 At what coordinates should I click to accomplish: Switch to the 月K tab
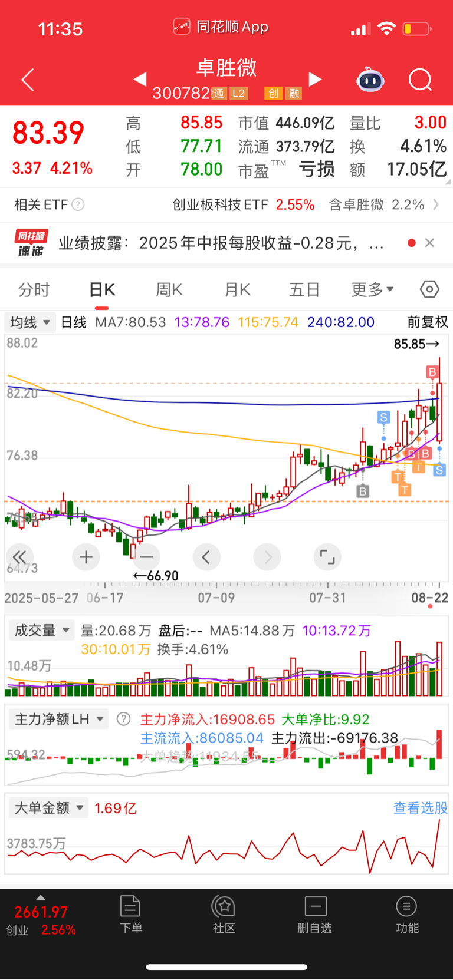point(238,290)
